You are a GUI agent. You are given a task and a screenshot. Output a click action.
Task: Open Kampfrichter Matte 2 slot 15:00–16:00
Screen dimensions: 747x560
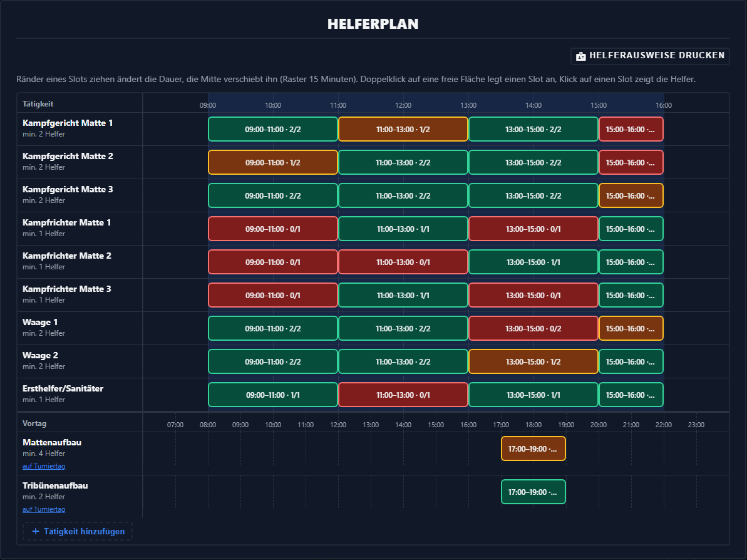click(631, 262)
